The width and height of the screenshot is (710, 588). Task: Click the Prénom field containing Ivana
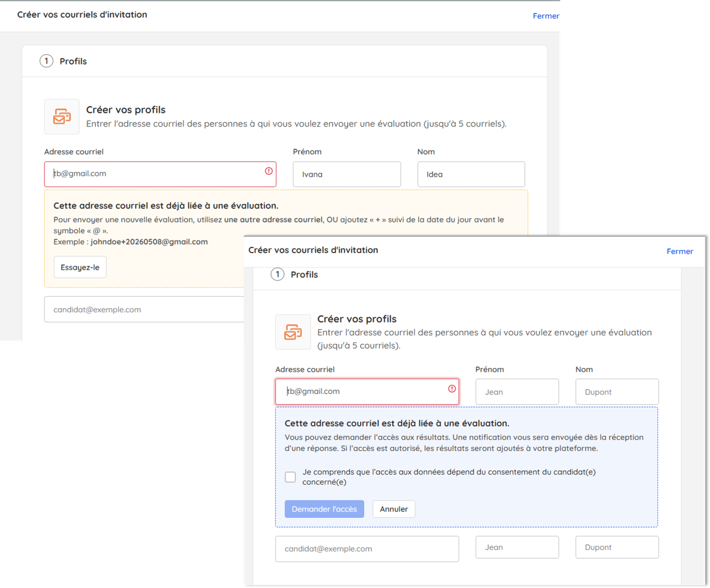click(x=347, y=174)
